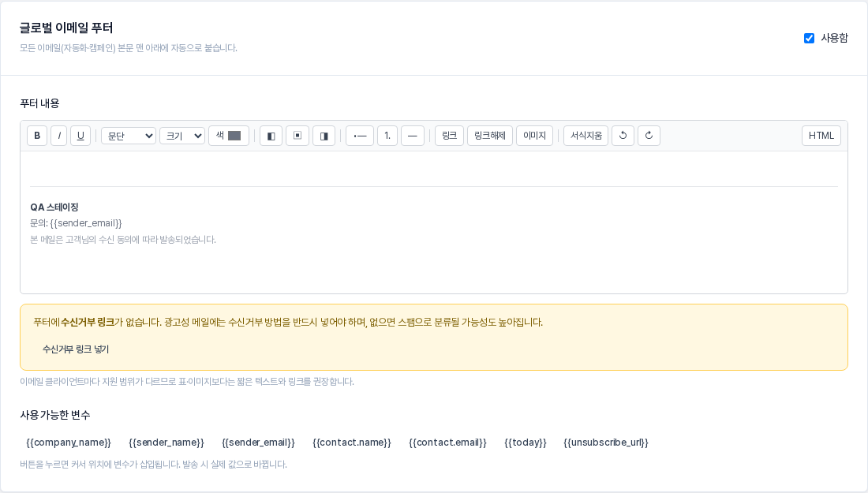Viewport: 868px width, 493px height.
Task: Center-align the text
Action: (297, 136)
